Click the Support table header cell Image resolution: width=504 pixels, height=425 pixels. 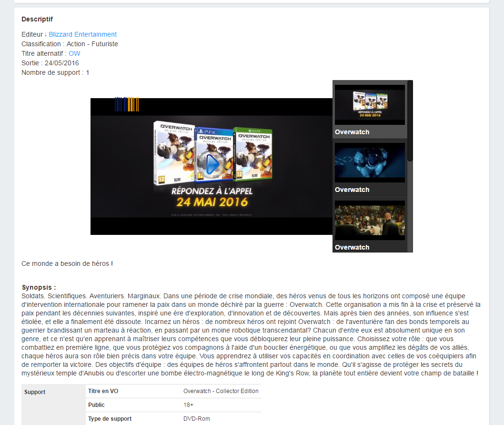pos(53,392)
